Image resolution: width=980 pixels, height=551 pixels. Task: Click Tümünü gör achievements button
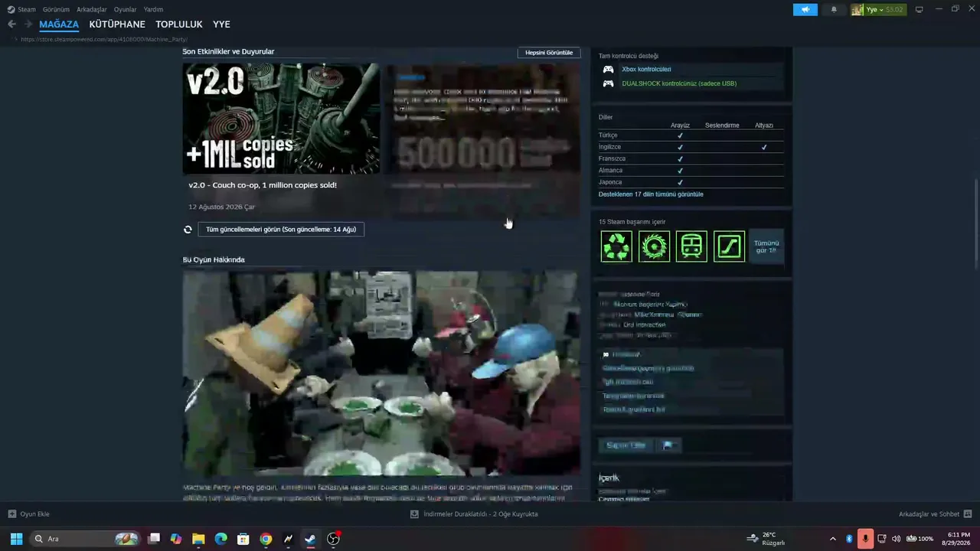click(x=766, y=246)
